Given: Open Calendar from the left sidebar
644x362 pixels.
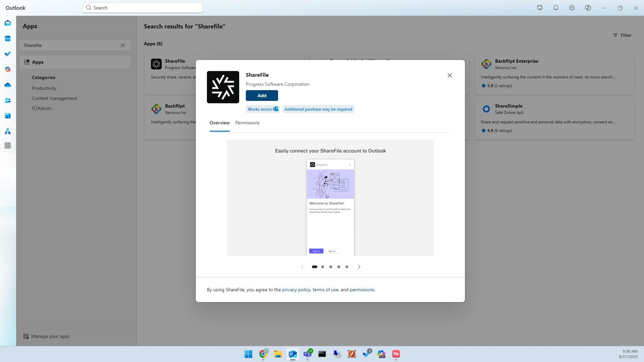Looking at the screenshot, I should pos(7,38).
